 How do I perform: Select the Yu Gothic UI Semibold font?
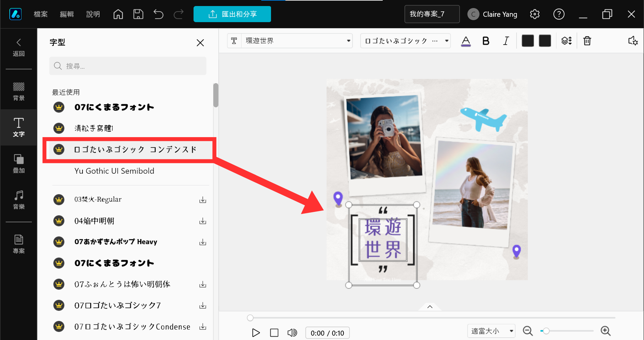pyautogui.click(x=114, y=171)
